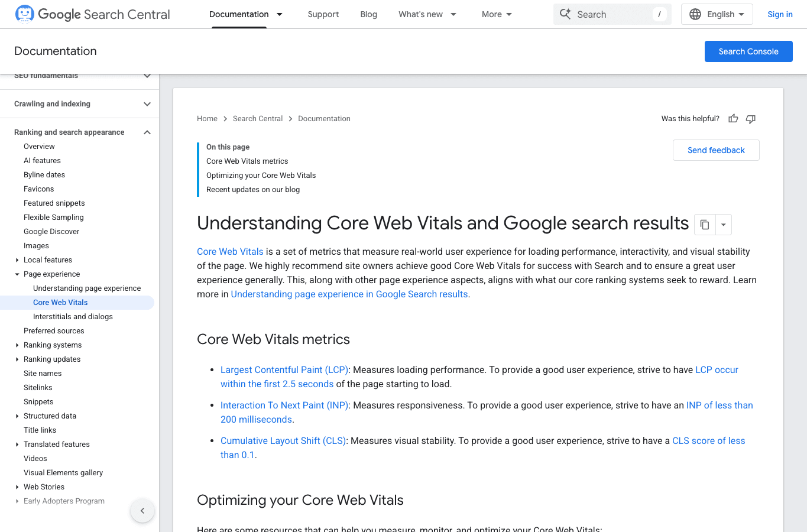Open dropdown arrow next to copy page icon
Screen dimensions: 807x532
click(x=724, y=225)
